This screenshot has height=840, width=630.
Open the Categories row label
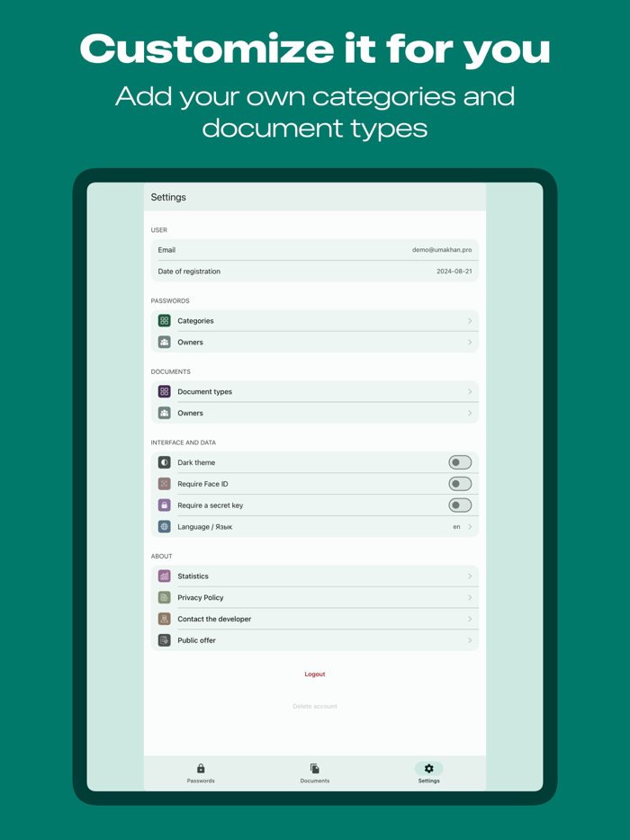tap(195, 321)
